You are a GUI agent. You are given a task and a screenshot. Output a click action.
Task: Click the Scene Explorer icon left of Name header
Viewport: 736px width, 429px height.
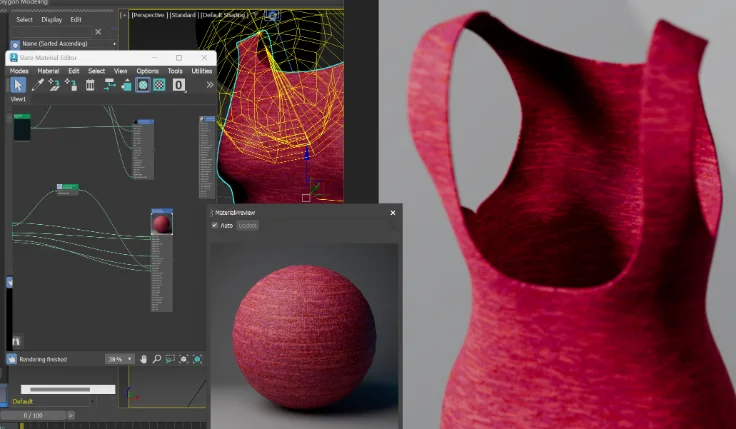pos(15,45)
